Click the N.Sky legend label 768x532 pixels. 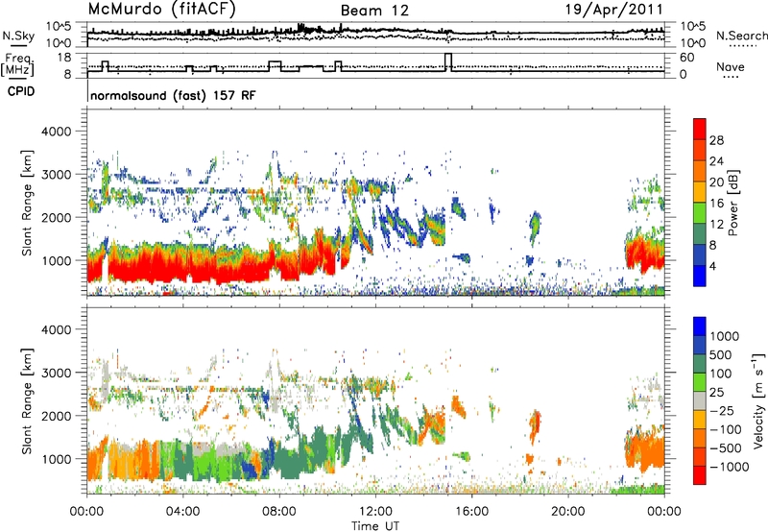(x=18, y=36)
